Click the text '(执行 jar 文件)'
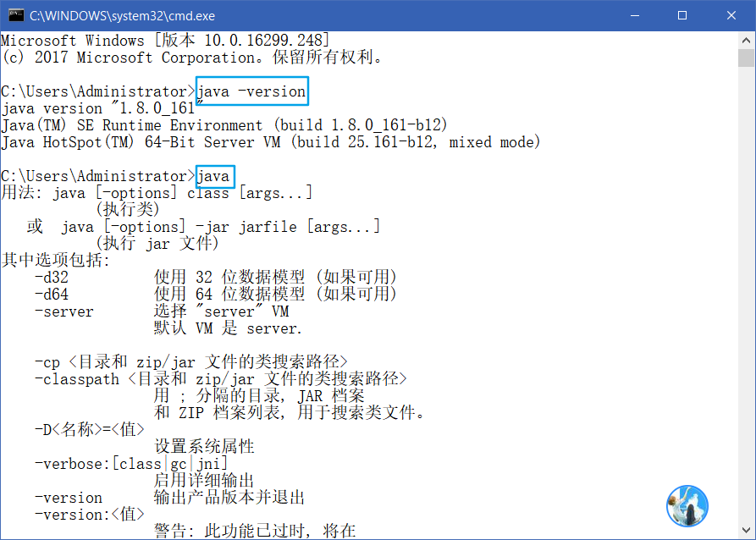Viewport: 756px width, 540px height. 157,244
